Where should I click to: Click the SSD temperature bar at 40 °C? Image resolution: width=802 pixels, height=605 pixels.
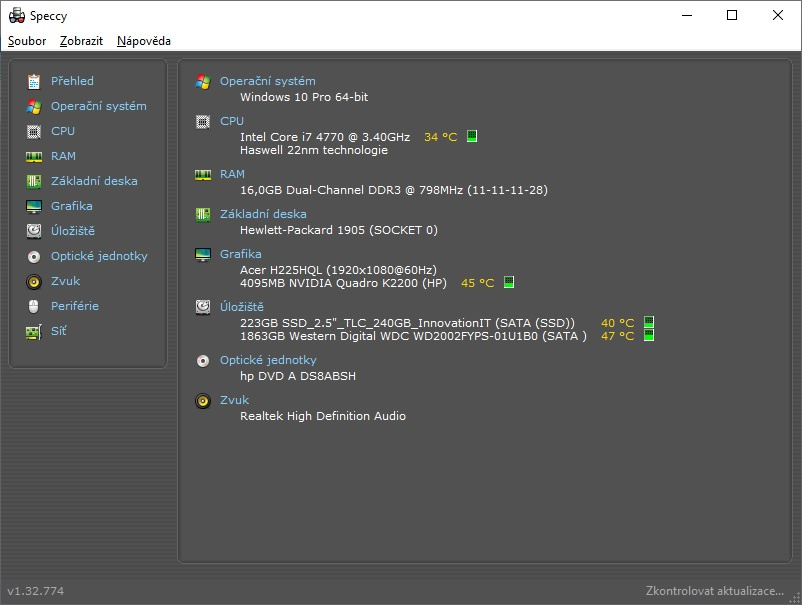649,321
